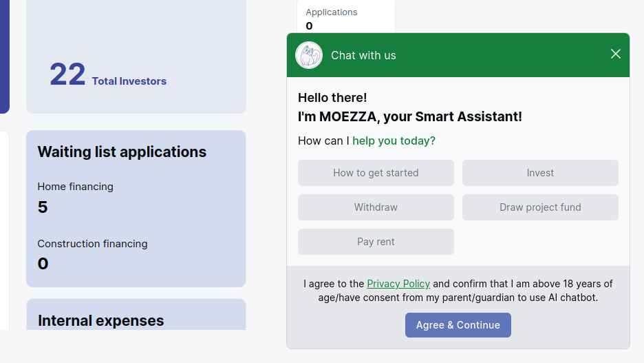
Task: Select the Home financing count of 5
Action: coord(43,207)
